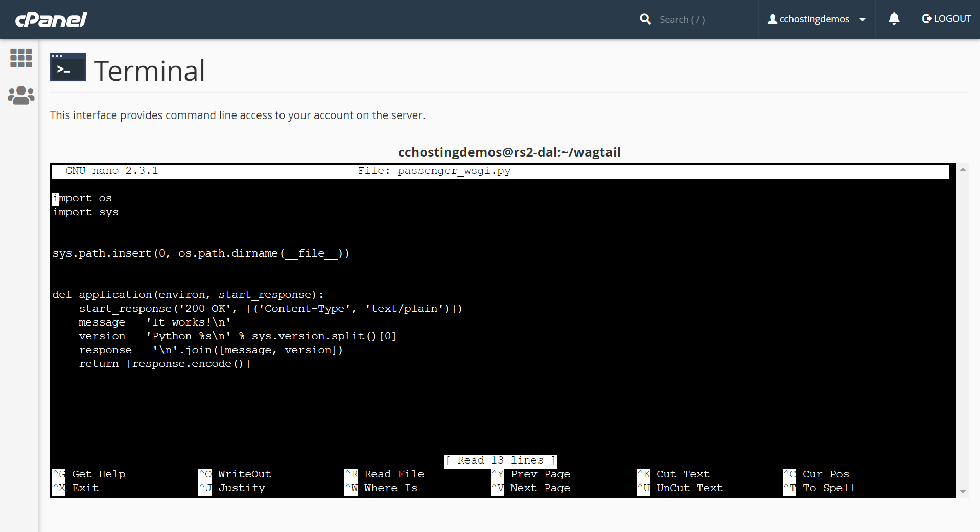
Task: Click the Cut Text shortcut label
Action: click(683, 474)
